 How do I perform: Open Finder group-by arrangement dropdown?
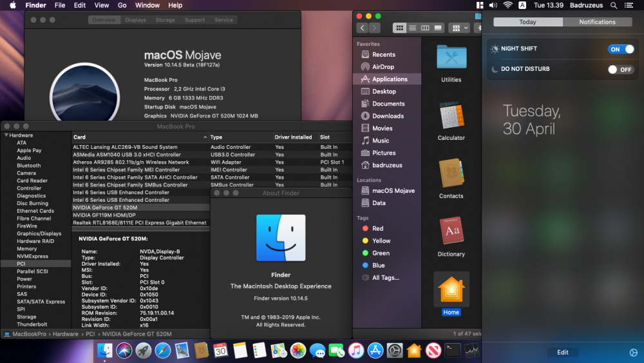(x=460, y=28)
